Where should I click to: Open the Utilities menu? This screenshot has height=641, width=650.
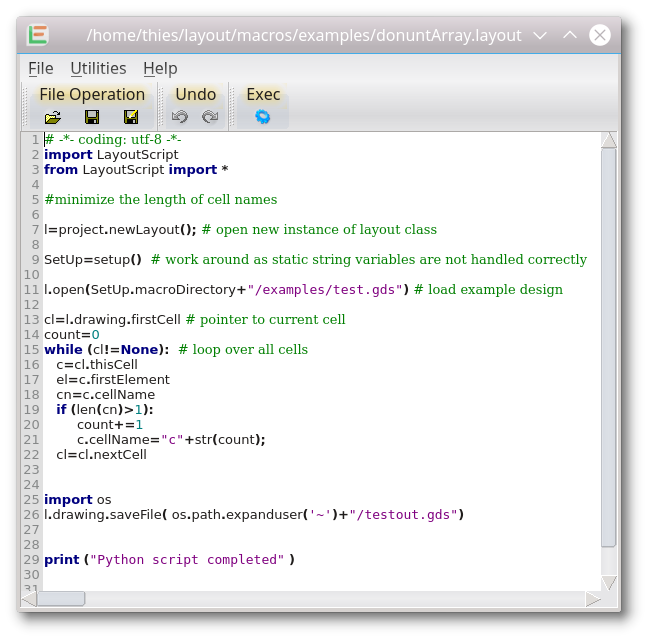(98, 68)
